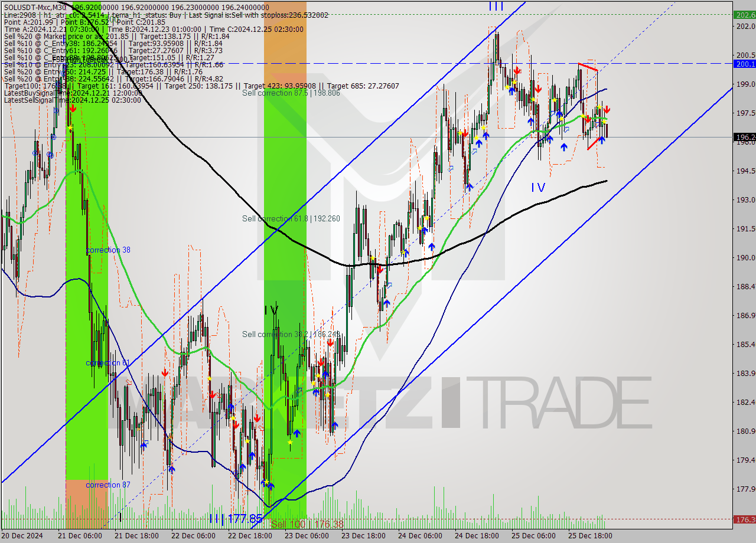Click the 177.9 price axis label

coord(745,489)
